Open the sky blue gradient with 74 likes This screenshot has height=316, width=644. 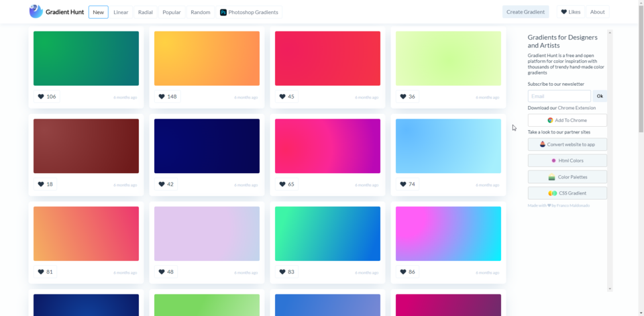[x=449, y=146]
